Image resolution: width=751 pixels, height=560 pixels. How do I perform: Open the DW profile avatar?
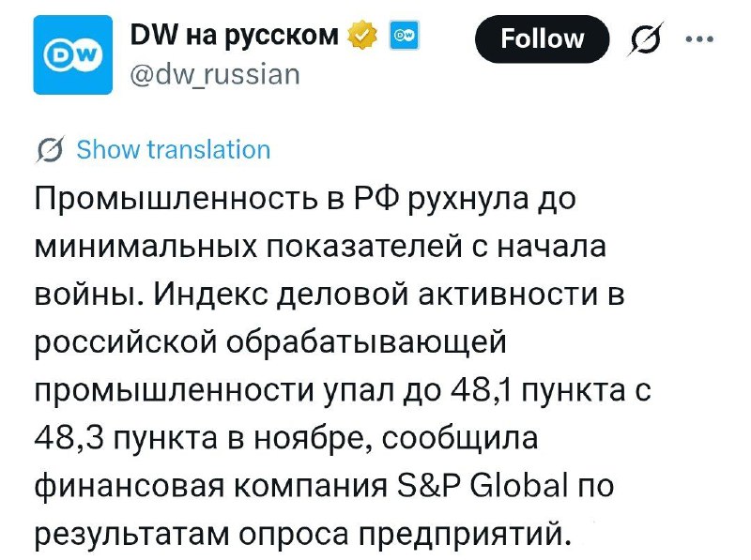pos(66,59)
